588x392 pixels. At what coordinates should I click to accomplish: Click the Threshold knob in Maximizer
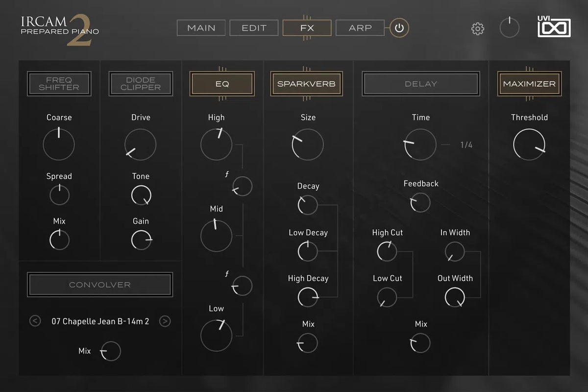(530, 144)
